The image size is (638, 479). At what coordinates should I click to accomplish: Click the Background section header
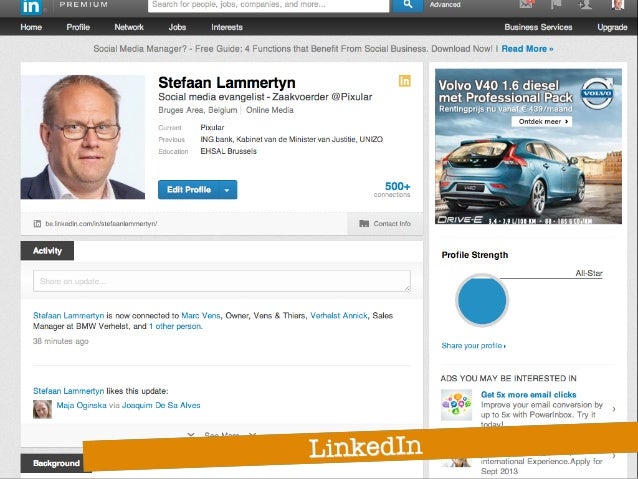click(56, 463)
